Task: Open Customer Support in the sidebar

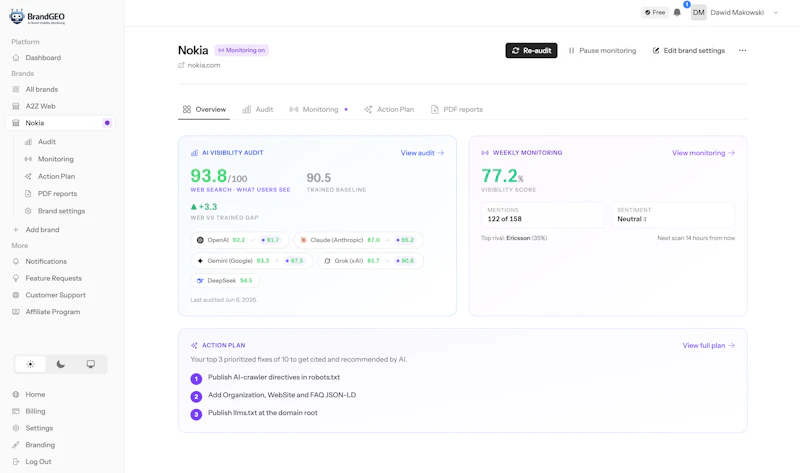Action: (x=56, y=295)
